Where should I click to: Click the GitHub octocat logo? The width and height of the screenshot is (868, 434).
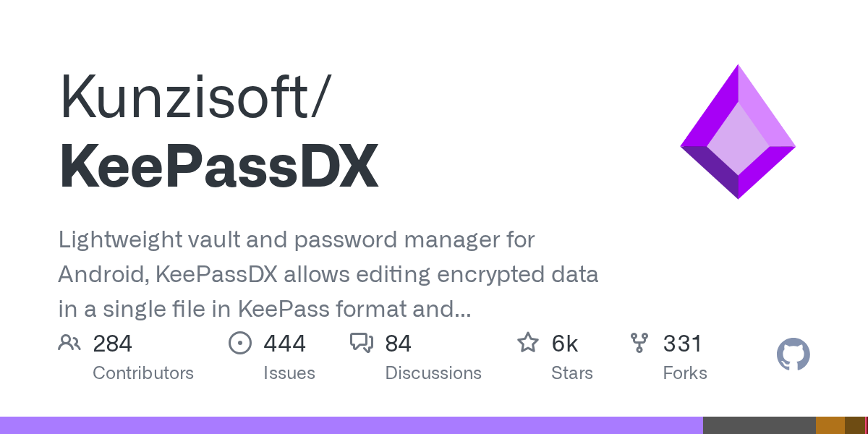click(793, 355)
